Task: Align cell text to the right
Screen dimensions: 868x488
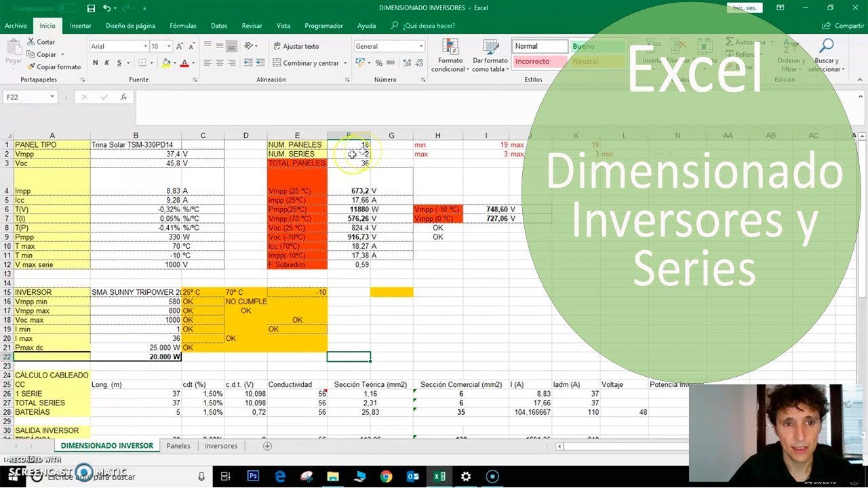Action: 232,63
